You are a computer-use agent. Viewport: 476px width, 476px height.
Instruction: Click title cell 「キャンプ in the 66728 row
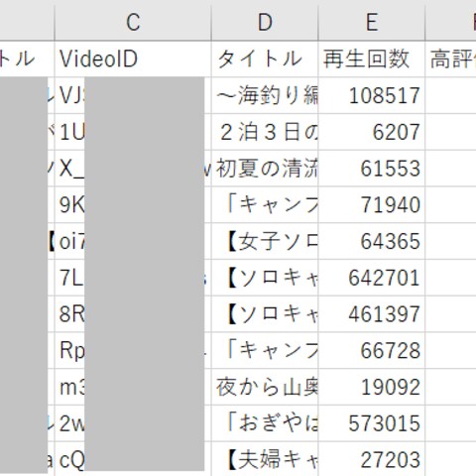[x=265, y=350]
